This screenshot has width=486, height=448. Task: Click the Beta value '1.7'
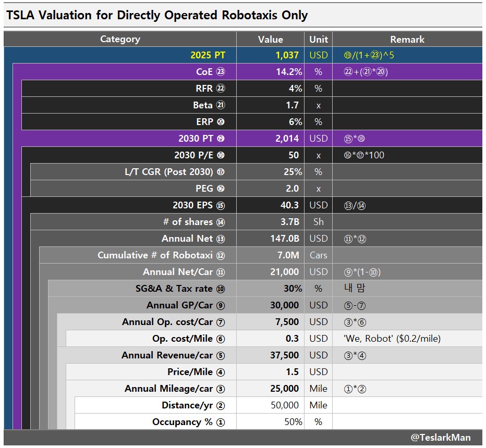293,105
